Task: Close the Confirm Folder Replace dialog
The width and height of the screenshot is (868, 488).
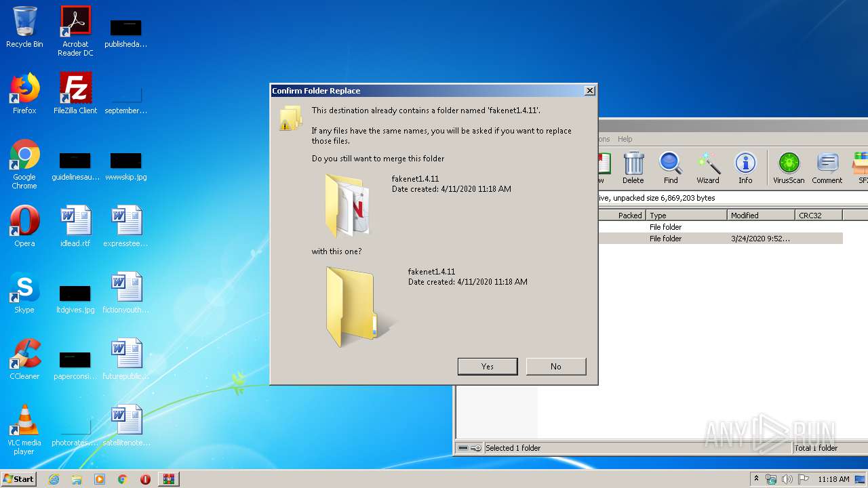Action: tap(590, 90)
